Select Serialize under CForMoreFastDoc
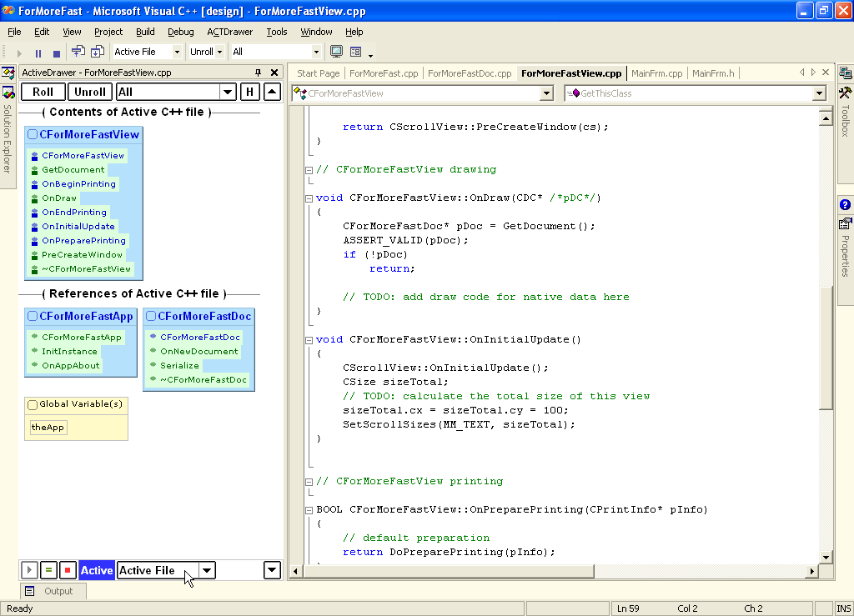 pyautogui.click(x=179, y=366)
